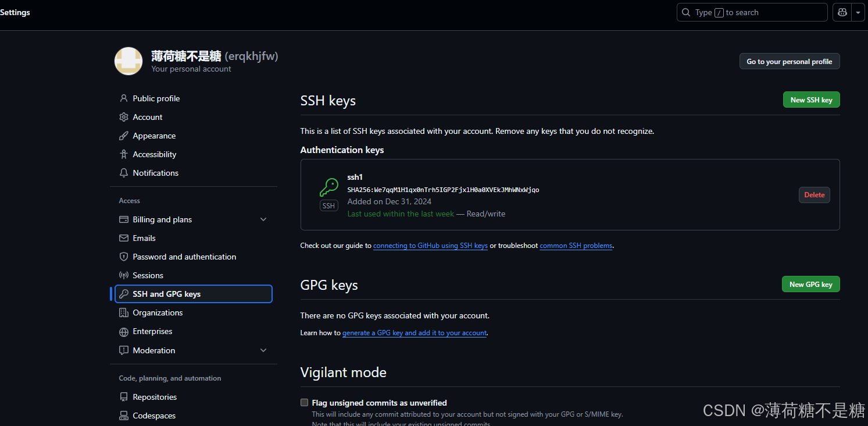
Task: Click New SSH key button
Action: click(811, 100)
